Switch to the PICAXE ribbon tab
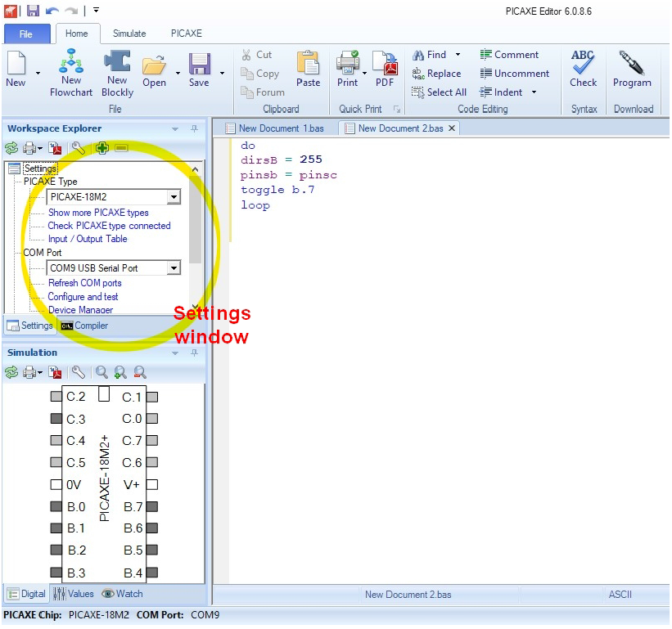Image resolution: width=672 pixels, height=629 pixels. point(187,34)
